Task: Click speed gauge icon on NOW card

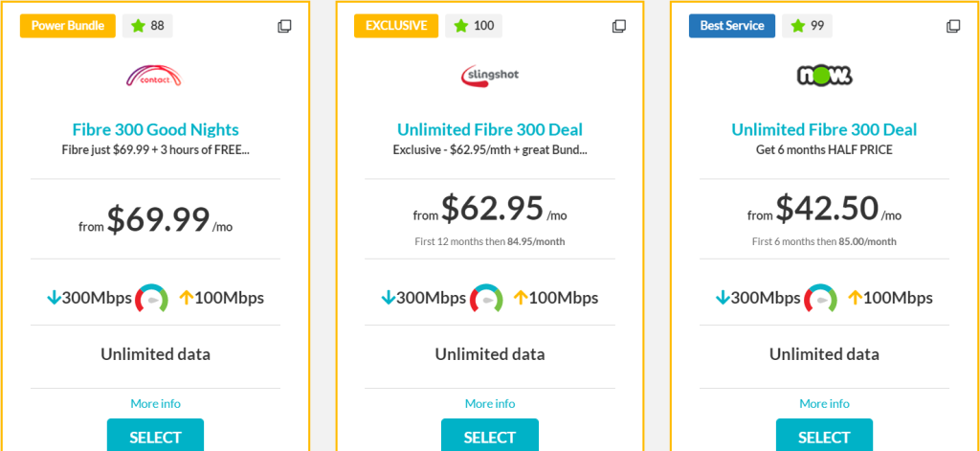Action: tap(821, 298)
